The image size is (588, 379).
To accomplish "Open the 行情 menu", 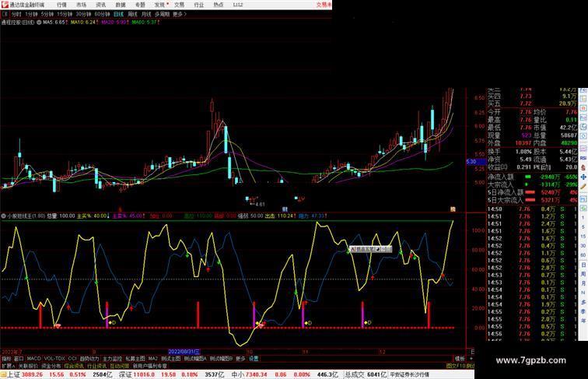I will [61, 5].
